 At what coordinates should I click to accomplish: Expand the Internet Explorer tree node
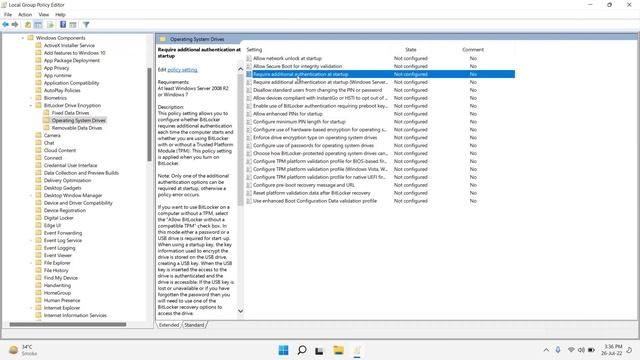point(31,308)
